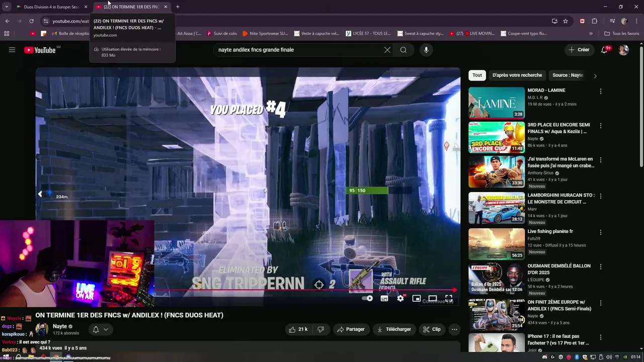The height and width of the screenshot is (362, 644).
Task: Show more filter chips with the right arrow
Action: (x=595, y=76)
